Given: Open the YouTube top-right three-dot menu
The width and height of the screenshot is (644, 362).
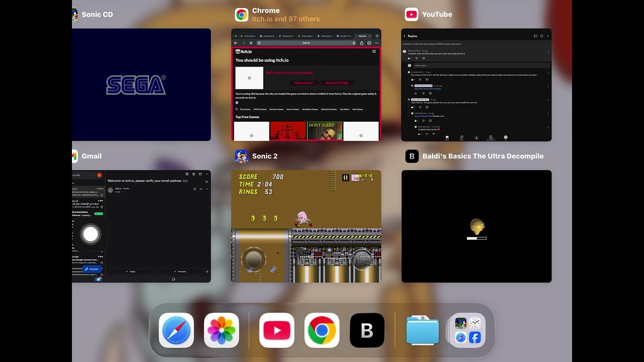Looking at the screenshot, I should pyautogui.click(x=548, y=36).
